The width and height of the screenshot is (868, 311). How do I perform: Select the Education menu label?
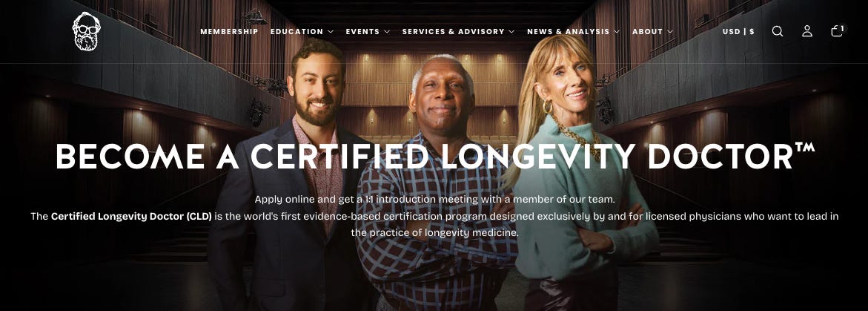296,32
